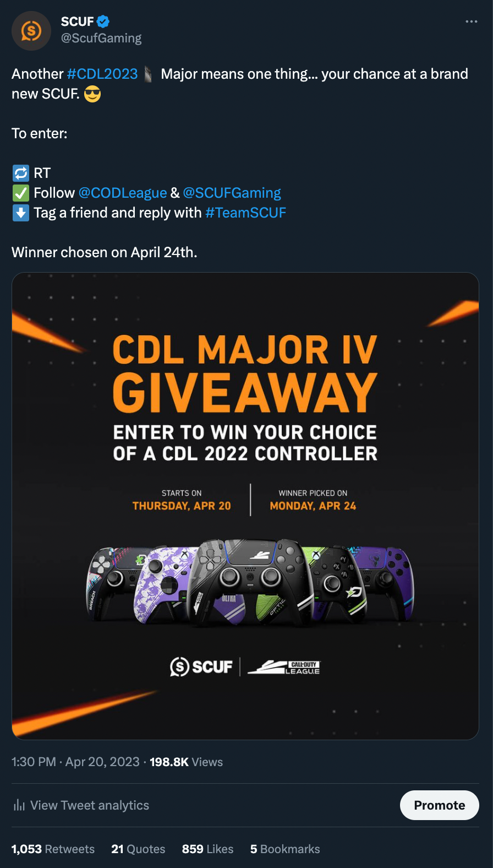Show the 859 Likes list
The height and width of the screenshot is (868, 493).
[x=207, y=849]
